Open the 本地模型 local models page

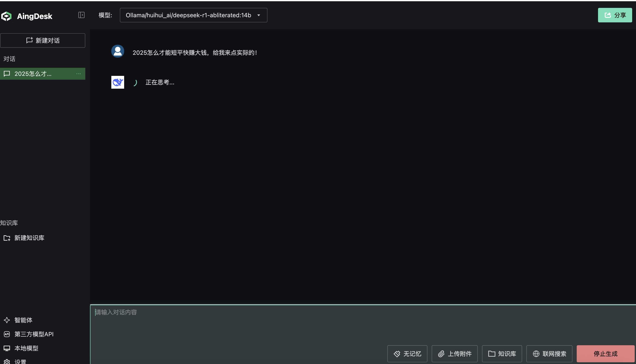(x=21, y=348)
